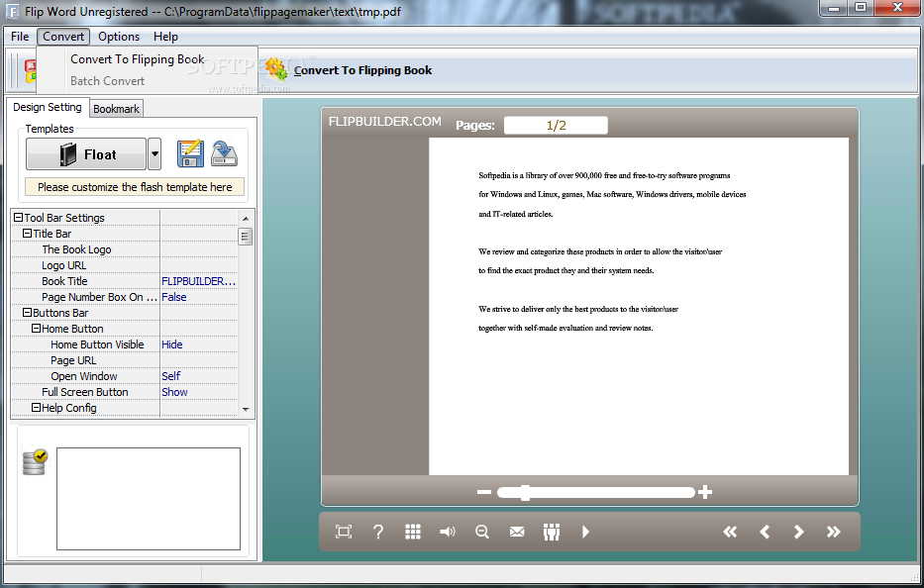Click the minus zoom icon
Screen dimensions: 924x588
[484, 492]
